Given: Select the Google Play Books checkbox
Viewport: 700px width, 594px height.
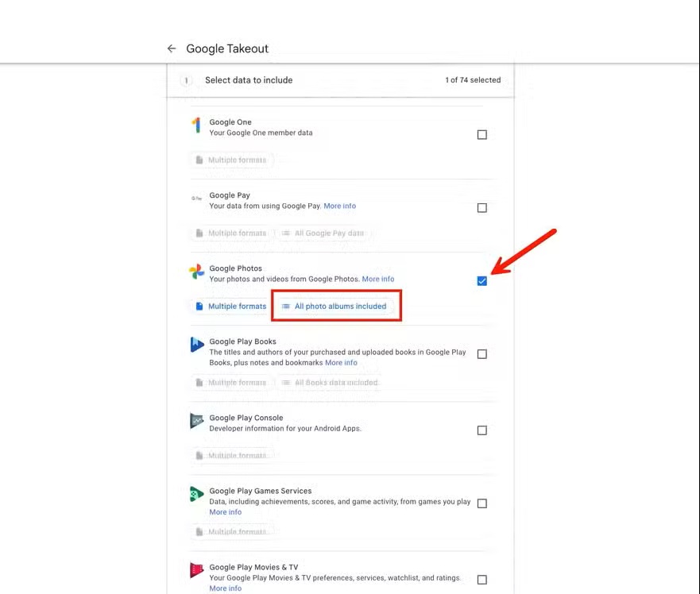Looking at the screenshot, I should click(x=481, y=354).
